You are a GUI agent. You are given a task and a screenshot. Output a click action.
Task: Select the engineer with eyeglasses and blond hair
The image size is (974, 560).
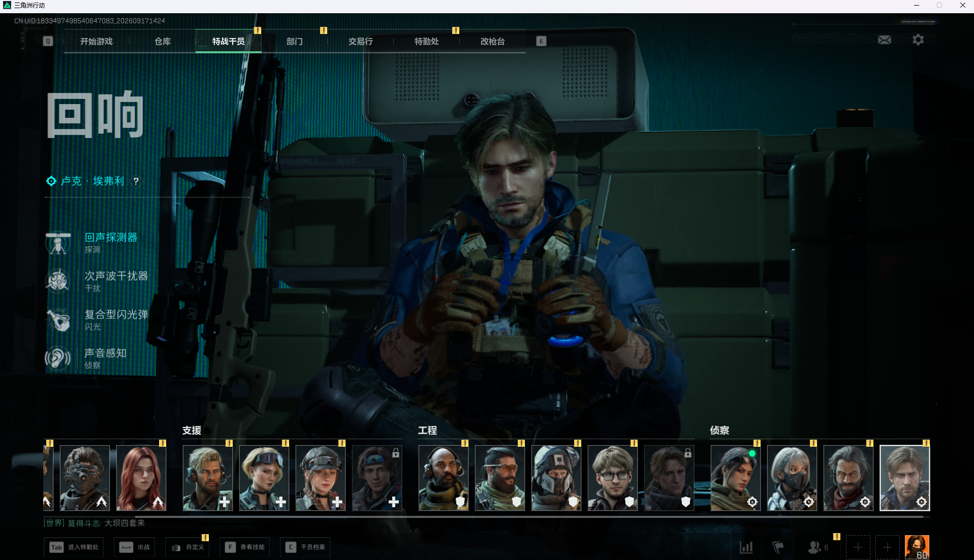tap(613, 478)
